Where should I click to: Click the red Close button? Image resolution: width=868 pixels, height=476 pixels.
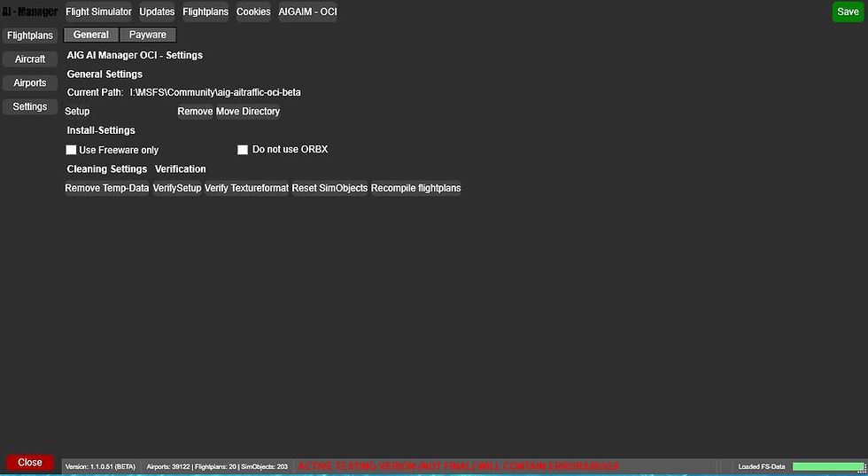point(30,463)
